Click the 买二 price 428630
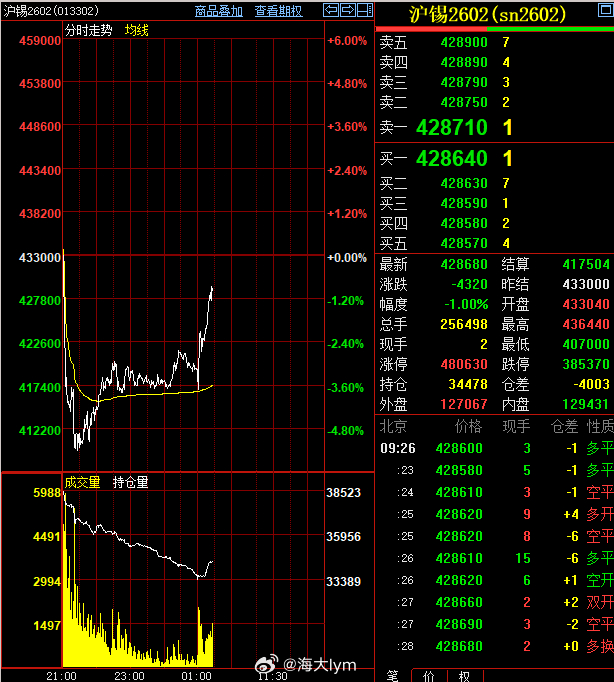Viewport: 614px width, 682px height. coord(464,183)
